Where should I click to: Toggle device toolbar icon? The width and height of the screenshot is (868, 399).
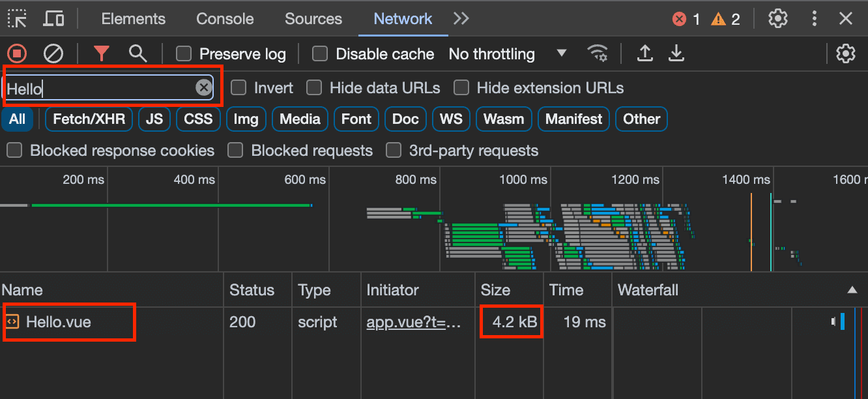point(53,19)
